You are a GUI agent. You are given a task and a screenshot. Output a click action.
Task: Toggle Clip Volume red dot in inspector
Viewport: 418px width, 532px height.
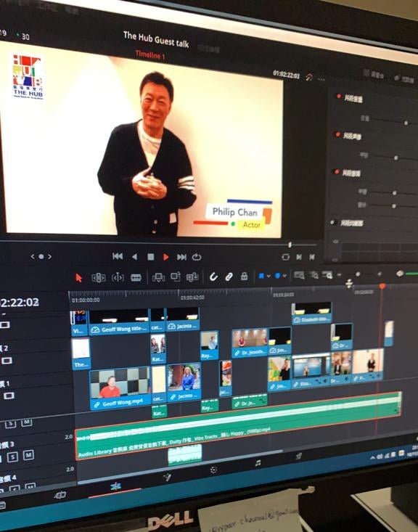pos(339,97)
